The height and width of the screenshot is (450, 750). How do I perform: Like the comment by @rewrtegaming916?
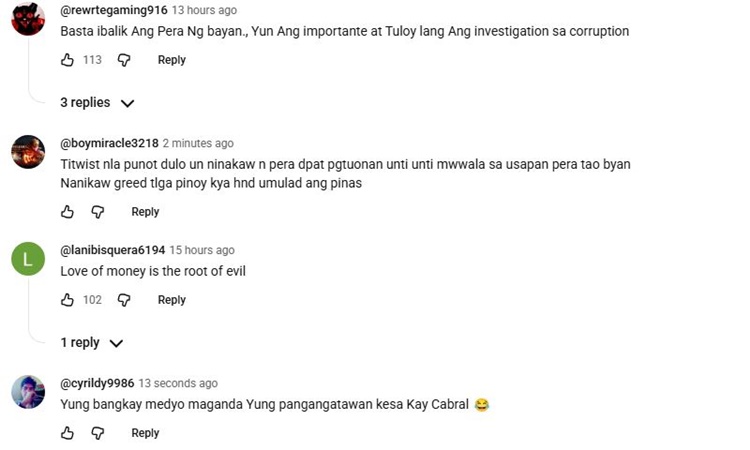pos(67,60)
